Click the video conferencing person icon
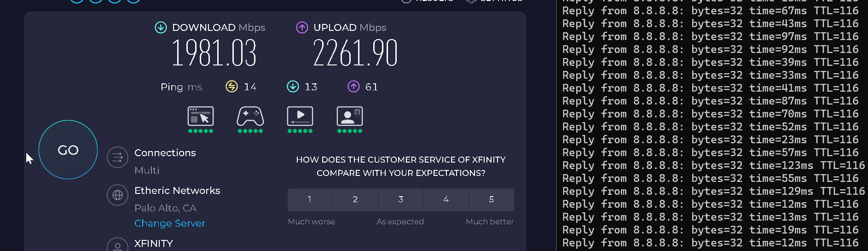The image size is (868, 251). point(350,116)
